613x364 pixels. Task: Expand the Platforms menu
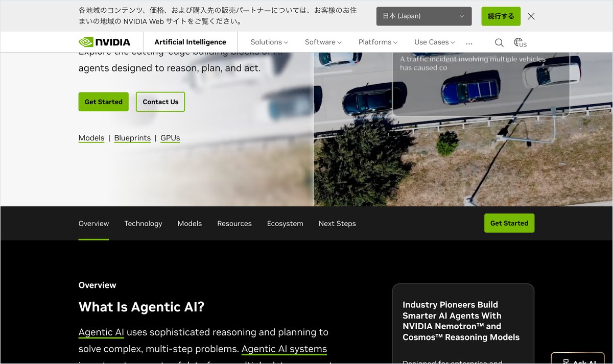tap(378, 42)
